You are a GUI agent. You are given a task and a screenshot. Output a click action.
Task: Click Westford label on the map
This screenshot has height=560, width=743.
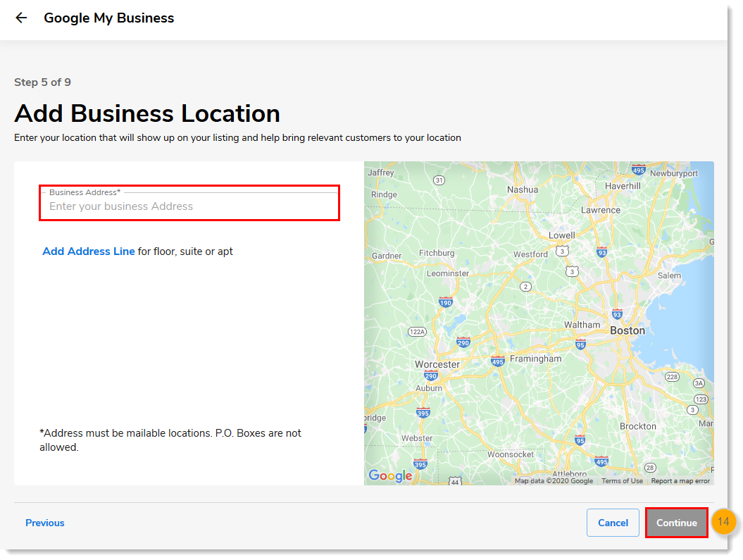pos(530,254)
